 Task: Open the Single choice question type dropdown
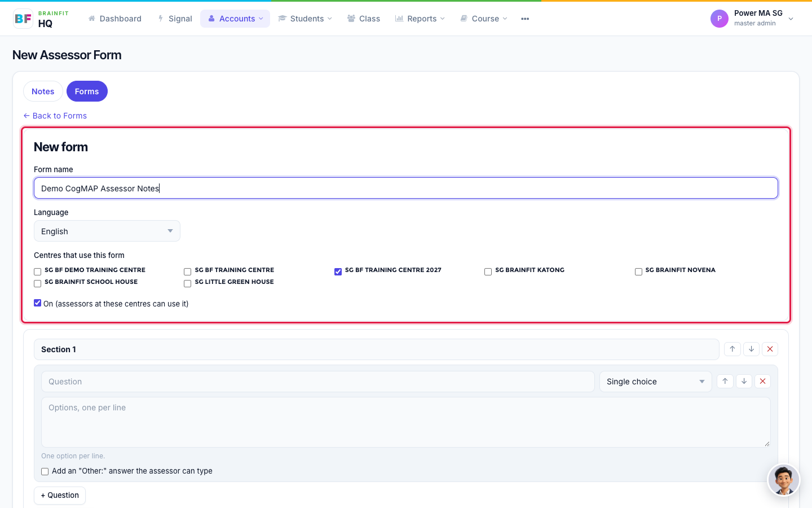coord(656,382)
